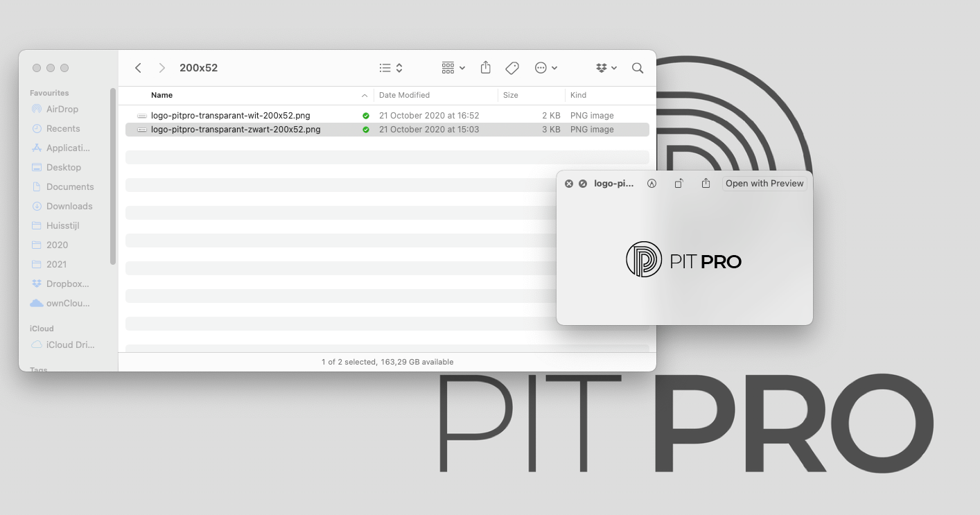Open the Action ellipsis menu
Screen dimensions: 980x515
point(546,68)
